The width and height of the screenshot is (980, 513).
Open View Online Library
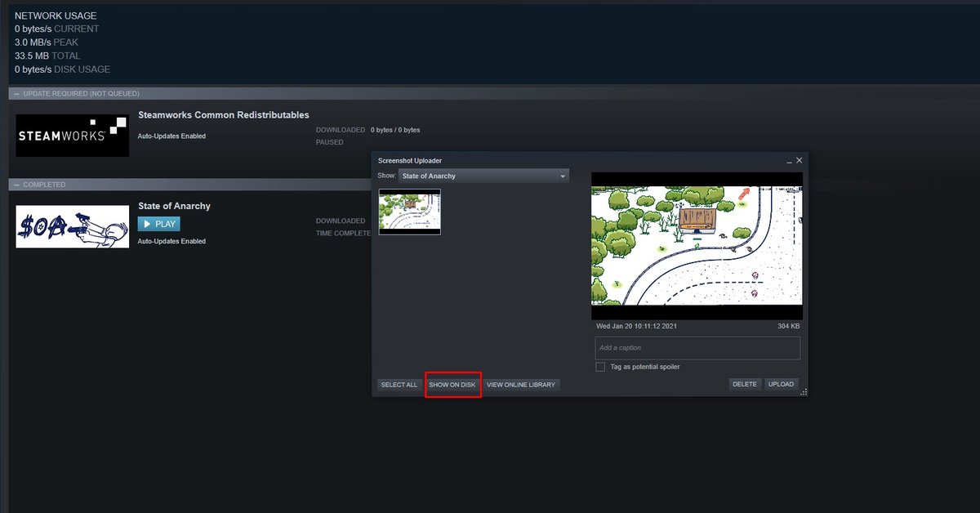coord(521,385)
